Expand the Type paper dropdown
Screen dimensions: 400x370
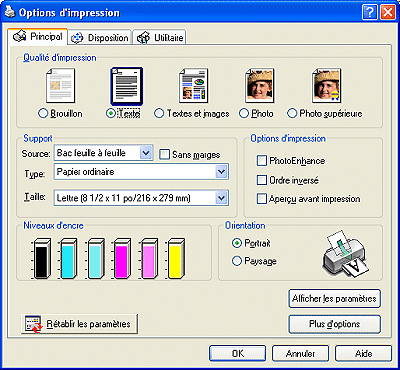coord(141,172)
